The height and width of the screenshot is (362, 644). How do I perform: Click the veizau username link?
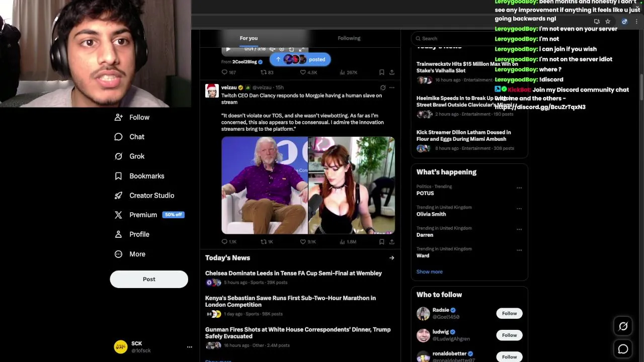click(229, 87)
